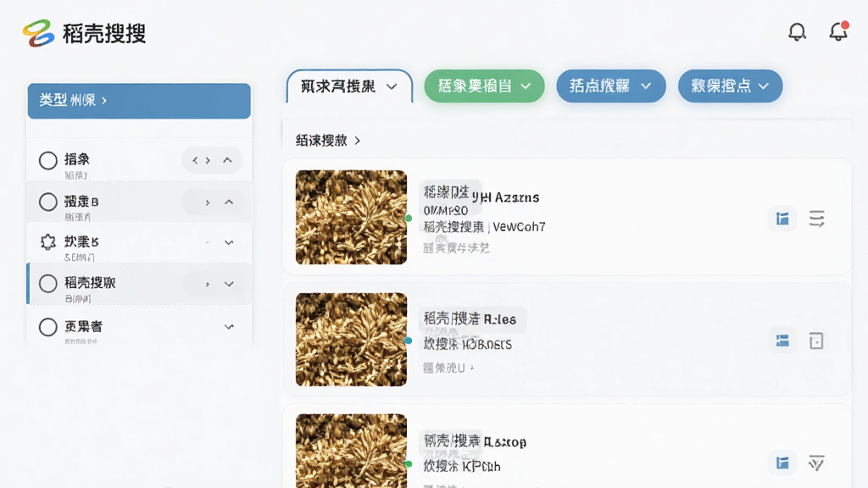This screenshot has width=868, height=488.
Task: Open the last blue pill dropdown
Action: coord(730,86)
